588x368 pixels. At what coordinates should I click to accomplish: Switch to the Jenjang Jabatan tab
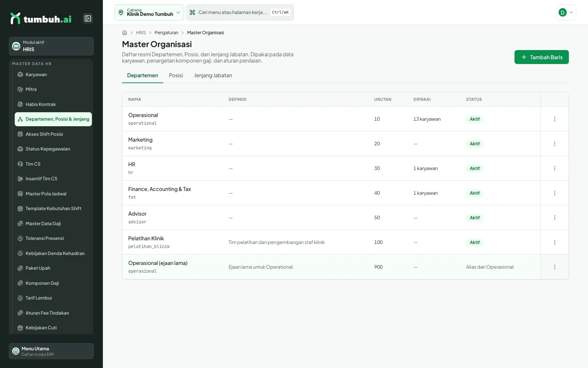point(213,75)
